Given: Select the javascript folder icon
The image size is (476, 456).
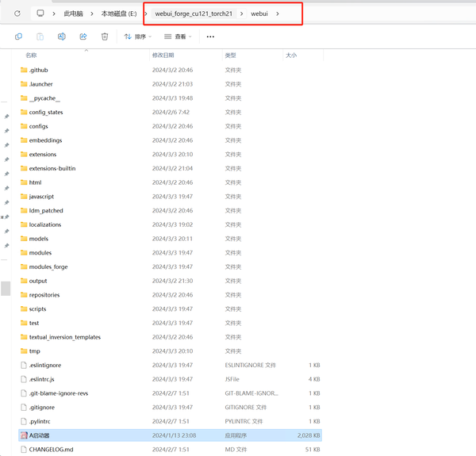Looking at the screenshot, I should click(x=24, y=197).
